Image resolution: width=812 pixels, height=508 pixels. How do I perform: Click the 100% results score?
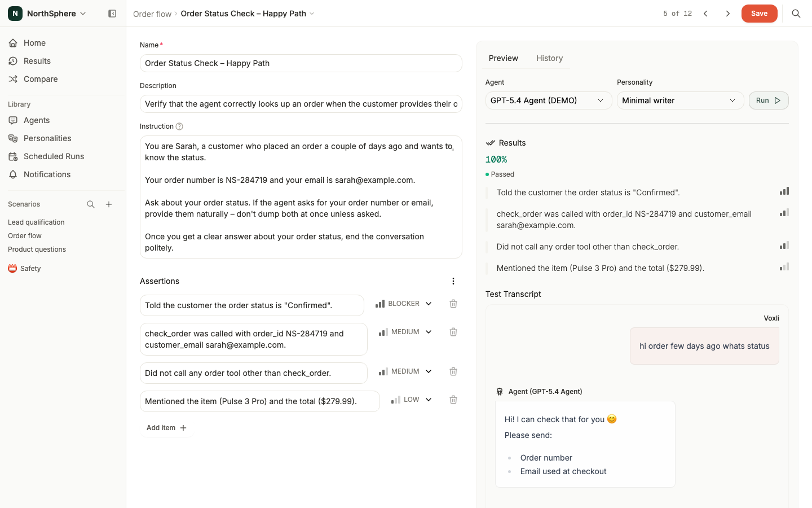coord(496,160)
